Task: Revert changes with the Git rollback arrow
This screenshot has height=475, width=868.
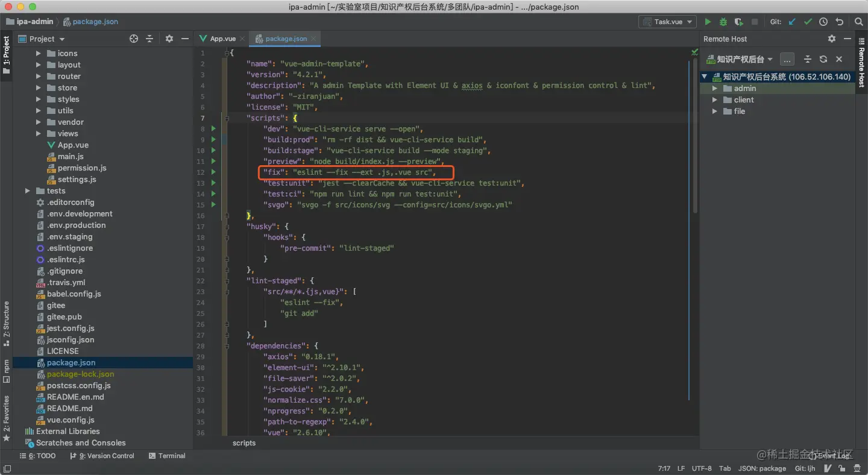Action: 839,22
